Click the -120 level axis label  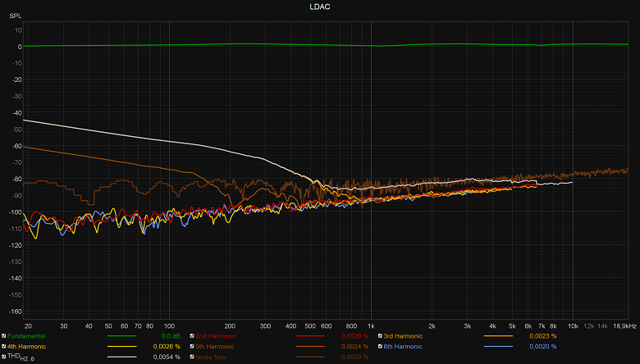coord(15,245)
